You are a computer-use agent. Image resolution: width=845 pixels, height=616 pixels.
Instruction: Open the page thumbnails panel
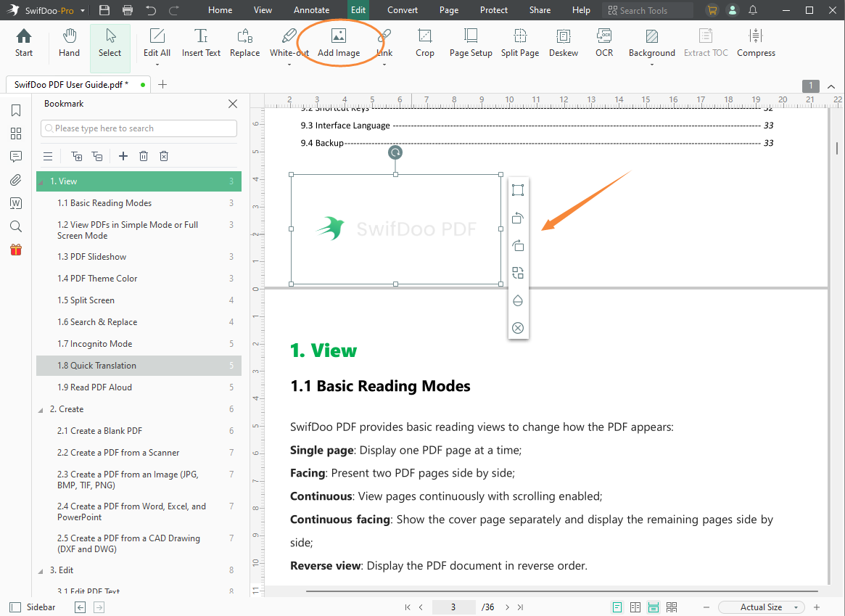coord(16,134)
